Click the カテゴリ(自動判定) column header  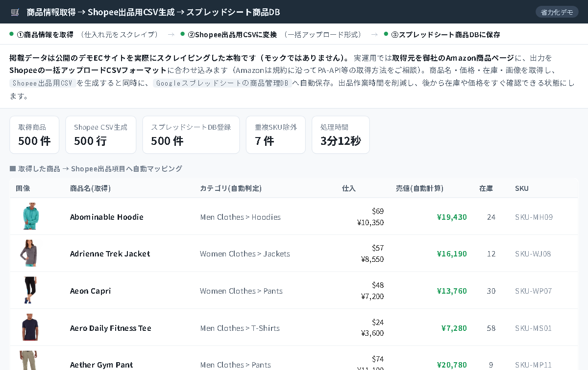tap(230, 188)
